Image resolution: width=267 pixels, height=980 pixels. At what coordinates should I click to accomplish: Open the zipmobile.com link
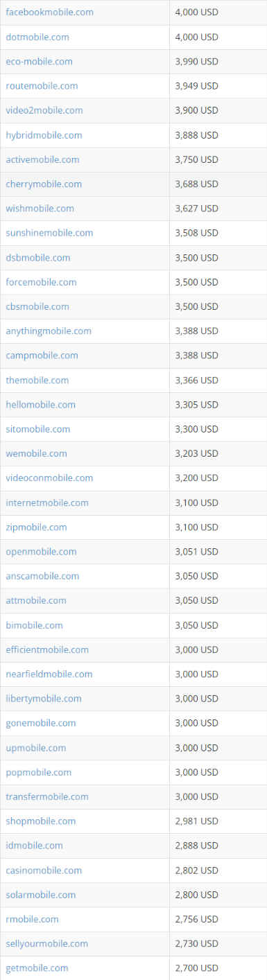(x=37, y=527)
